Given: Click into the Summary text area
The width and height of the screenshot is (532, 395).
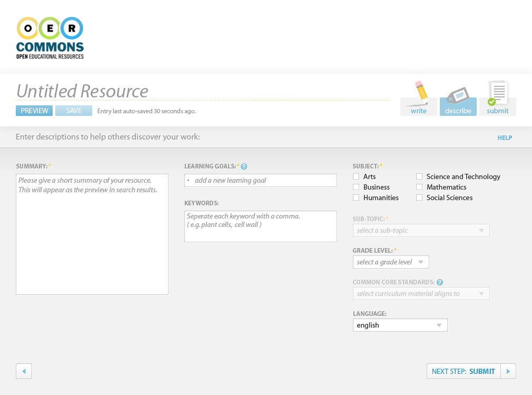Looking at the screenshot, I should click(92, 234).
